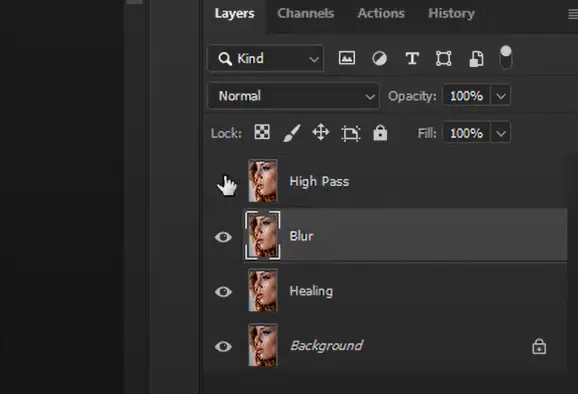Select the Healing layer thumbnail
The image size is (578, 394).
[x=262, y=291]
